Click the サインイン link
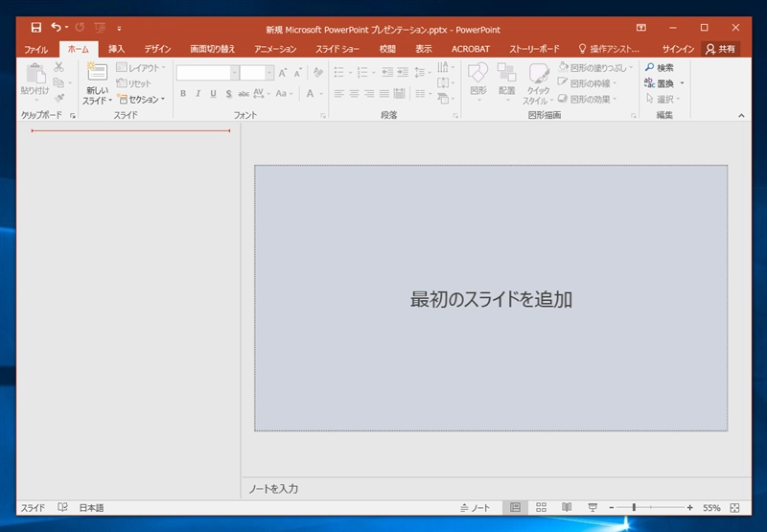 click(678, 49)
